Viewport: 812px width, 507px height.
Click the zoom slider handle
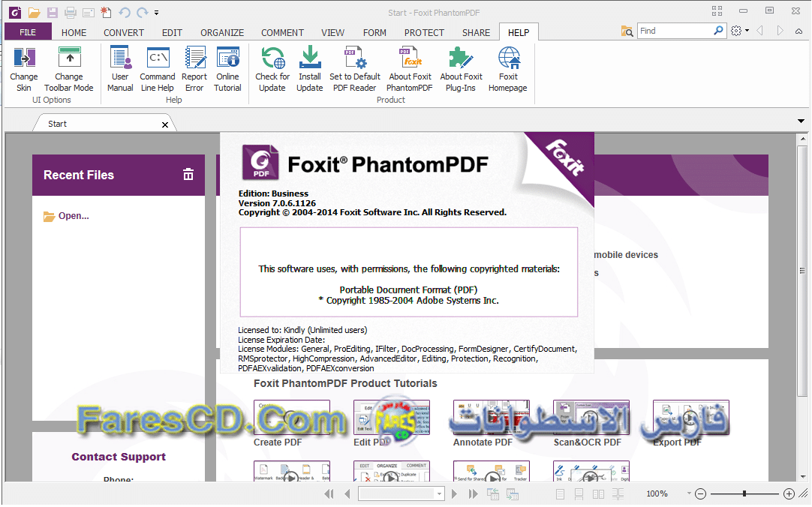pyautogui.click(x=744, y=494)
